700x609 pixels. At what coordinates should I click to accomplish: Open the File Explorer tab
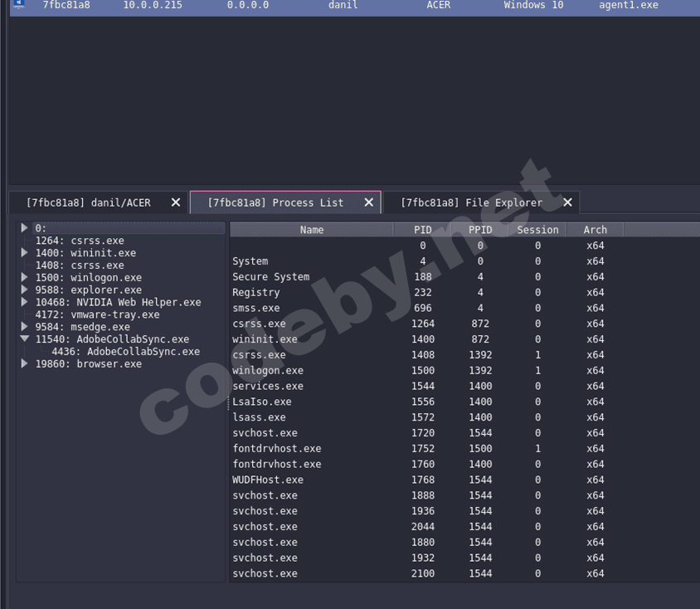(x=470, y=202)
